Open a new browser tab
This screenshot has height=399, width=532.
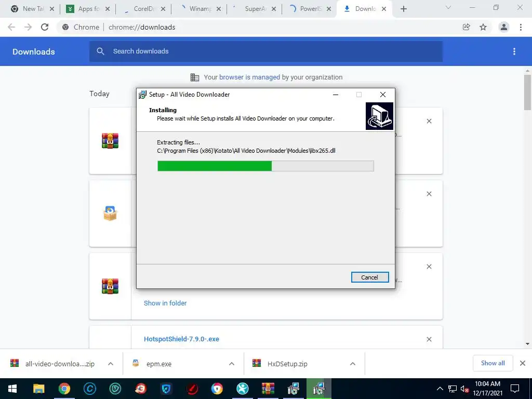(x=403, y=9)
